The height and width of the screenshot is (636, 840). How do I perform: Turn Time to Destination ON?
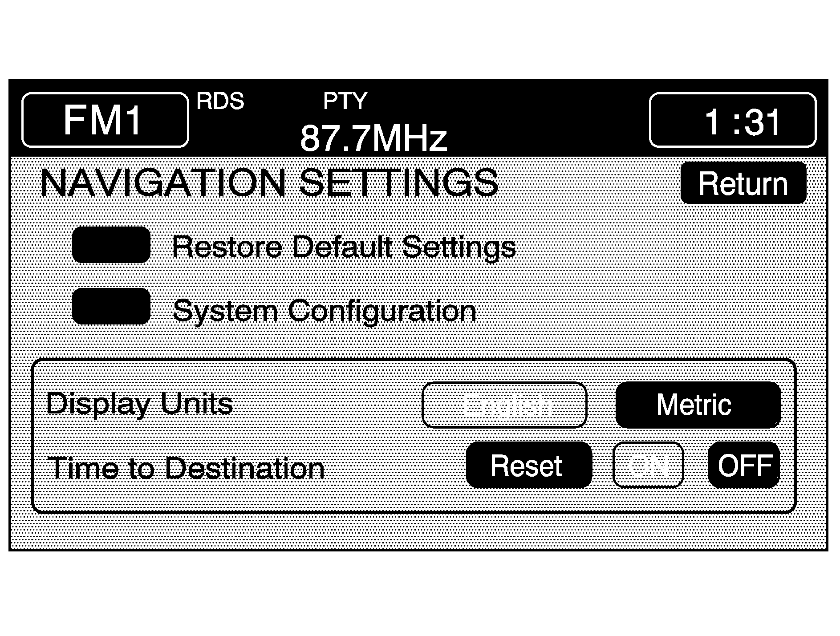(x=648, y=466)
